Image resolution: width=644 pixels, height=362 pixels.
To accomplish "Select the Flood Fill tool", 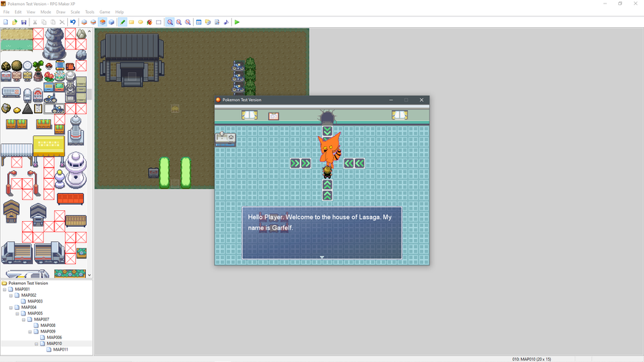I will 150,22.
